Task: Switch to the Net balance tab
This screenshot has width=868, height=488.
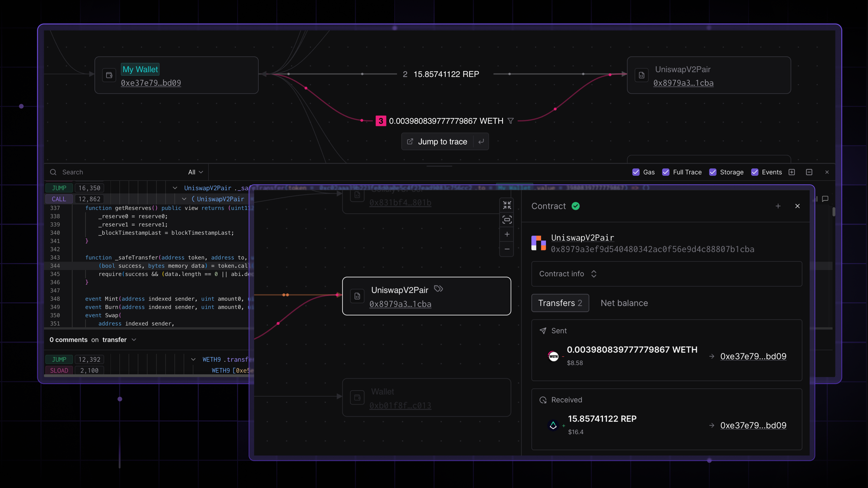Action: coord(624,303)
